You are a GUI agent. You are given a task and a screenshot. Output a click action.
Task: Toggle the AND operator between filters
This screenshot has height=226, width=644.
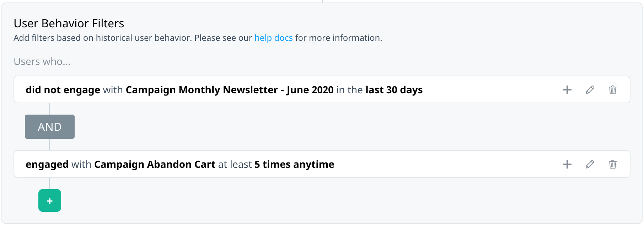pyautogui.click(x=50, y=127)
